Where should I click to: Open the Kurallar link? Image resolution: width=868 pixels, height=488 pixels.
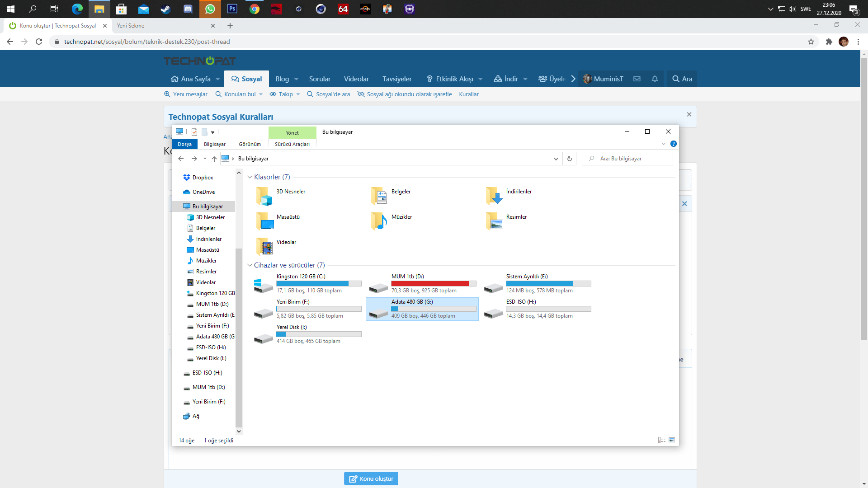(468, 94)
